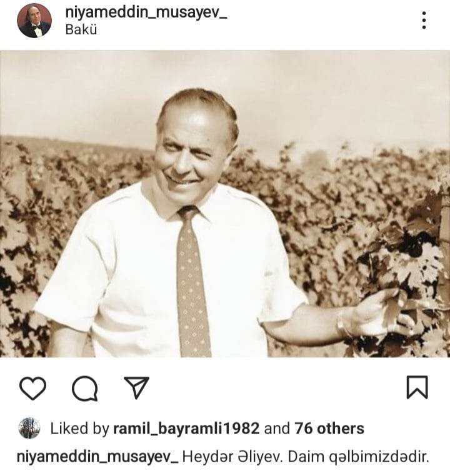Open ramil_bayramli1982's profile
Screen dimensions: 450x476
(x=186, y=429)
